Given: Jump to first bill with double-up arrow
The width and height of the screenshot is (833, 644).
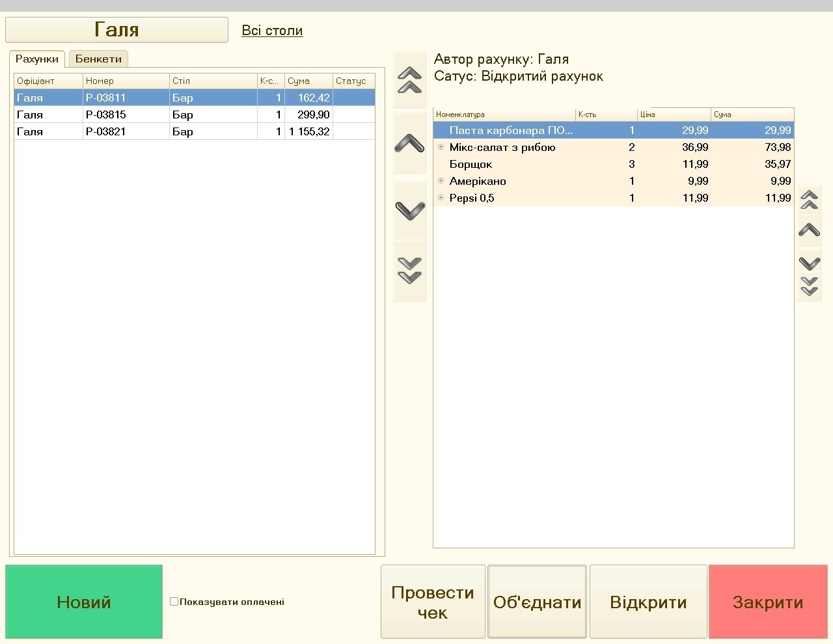Looking at the screenshot, I should pyautogui.click(x=409, y=80).
